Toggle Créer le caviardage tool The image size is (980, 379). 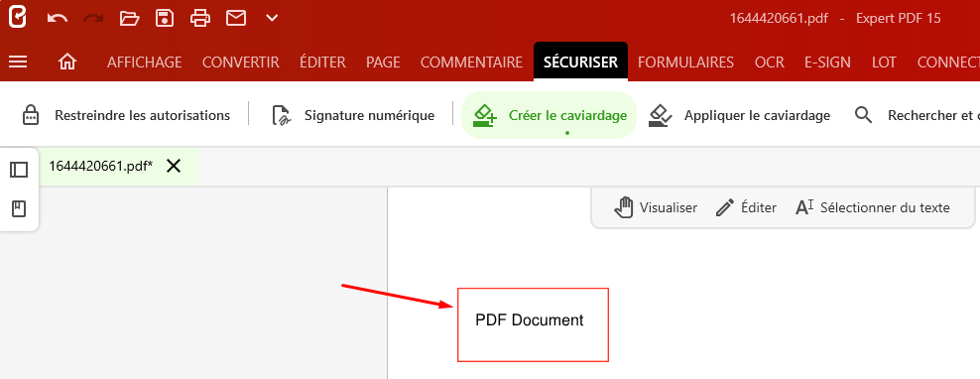point(549,115)
